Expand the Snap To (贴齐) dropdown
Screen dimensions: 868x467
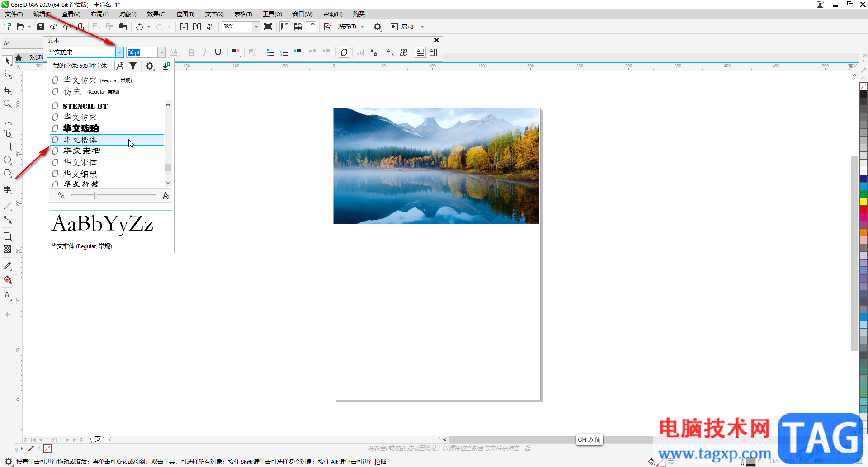(363, 27)
